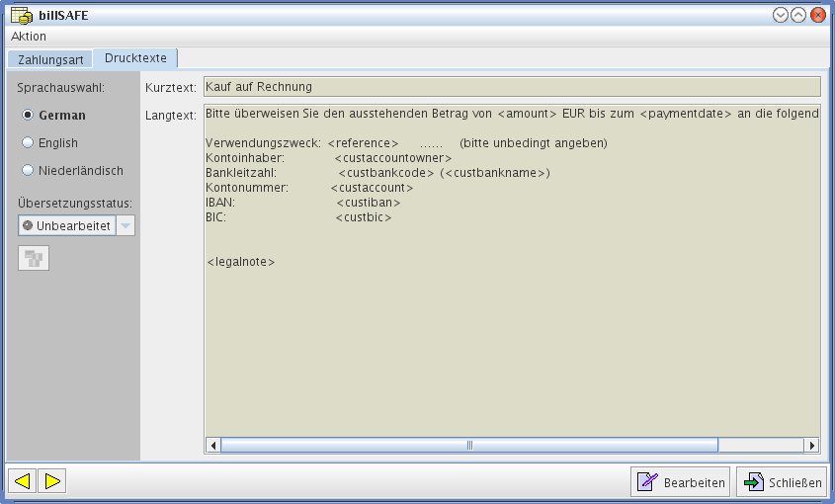Switch to the Zahlungsart tab

(x=50, y=59)
